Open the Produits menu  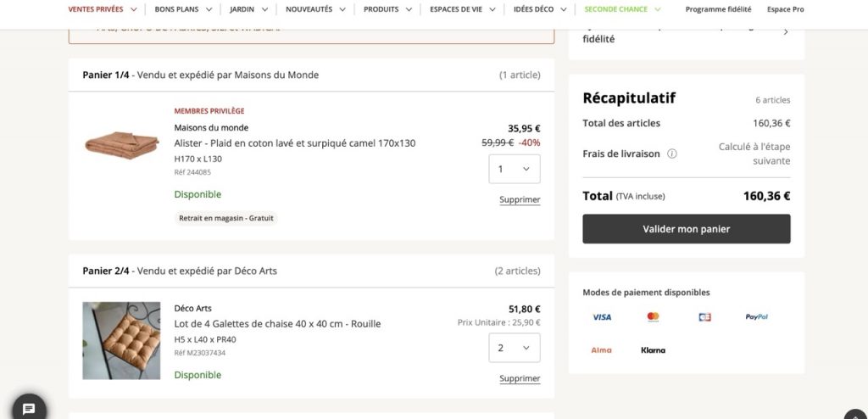tap(387, 9)
